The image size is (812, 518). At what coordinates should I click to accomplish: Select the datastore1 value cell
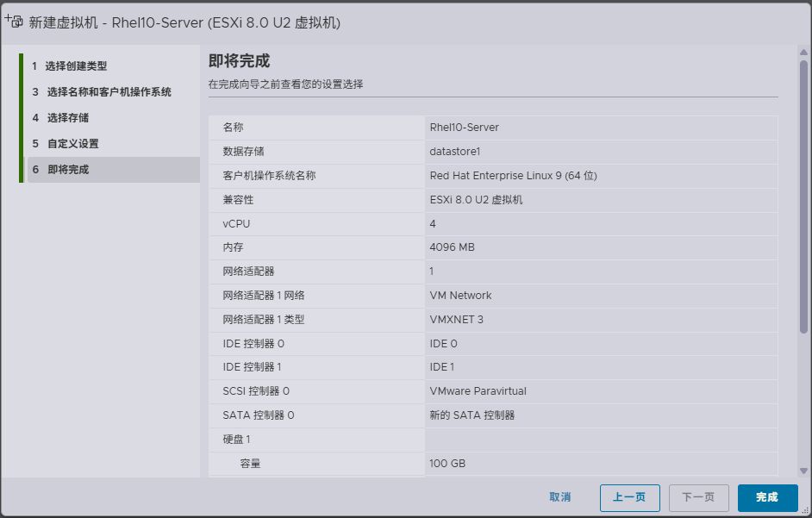coord(454,152)
